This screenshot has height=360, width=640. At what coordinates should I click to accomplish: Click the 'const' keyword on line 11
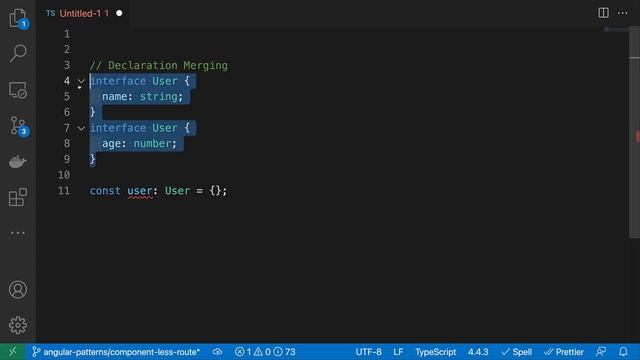click(x=105, y=191)
